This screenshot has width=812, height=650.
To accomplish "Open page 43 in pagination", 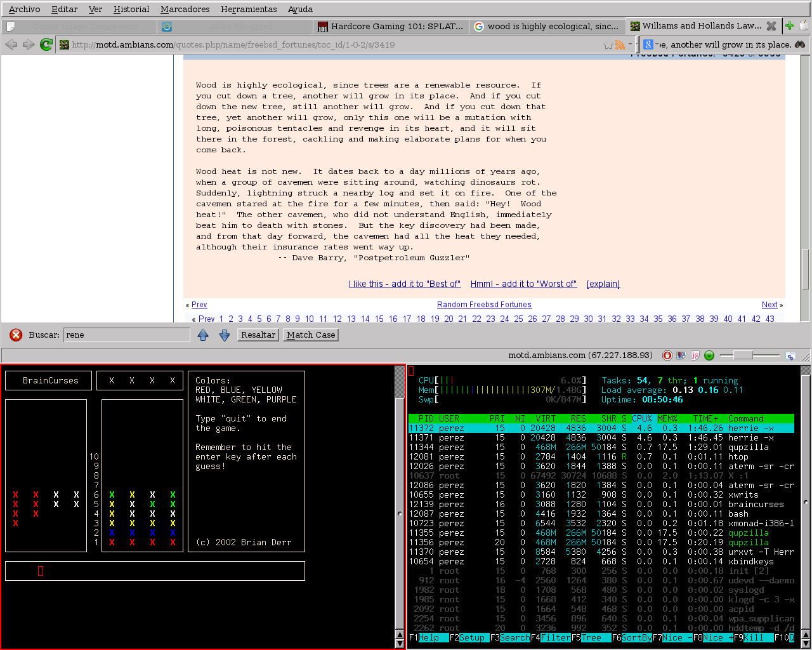I will [770, 319].
